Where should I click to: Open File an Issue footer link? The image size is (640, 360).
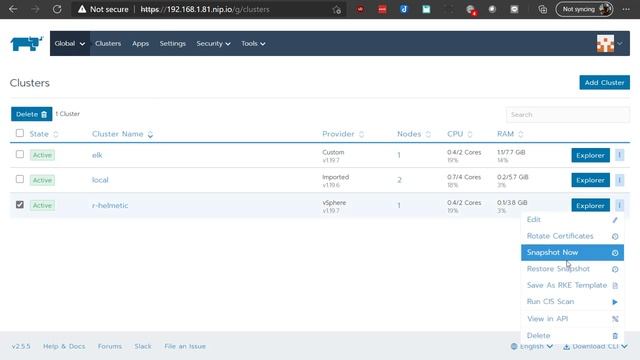tap(185, 346)
